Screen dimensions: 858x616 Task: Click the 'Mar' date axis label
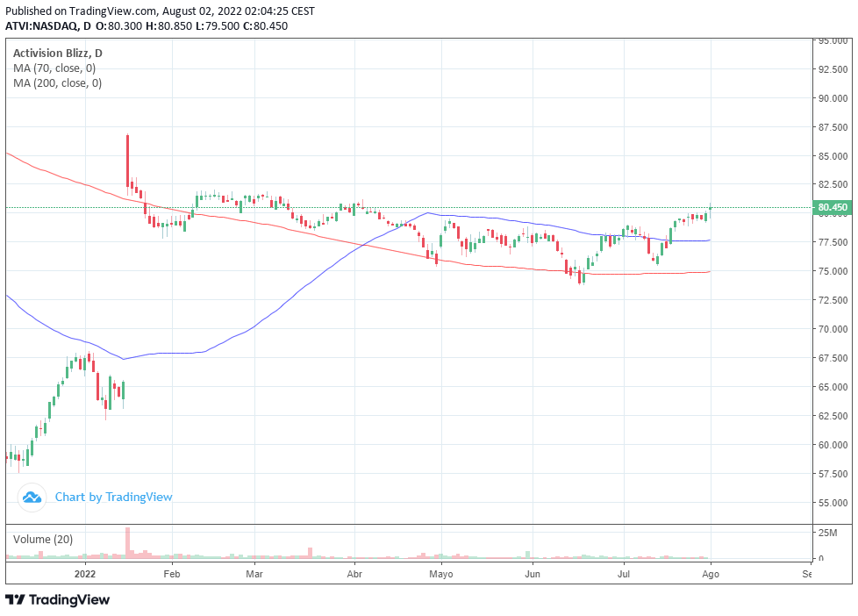[254, 574]
